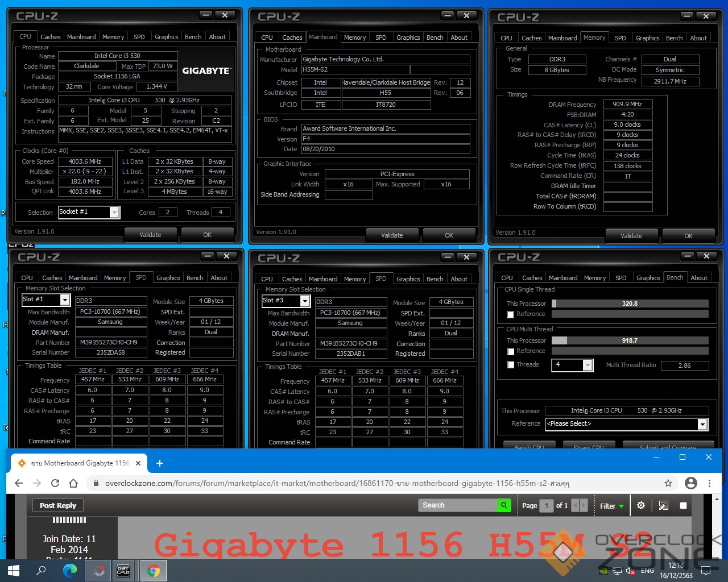Click the single thread 320.8 score bar

click(630, 304)
